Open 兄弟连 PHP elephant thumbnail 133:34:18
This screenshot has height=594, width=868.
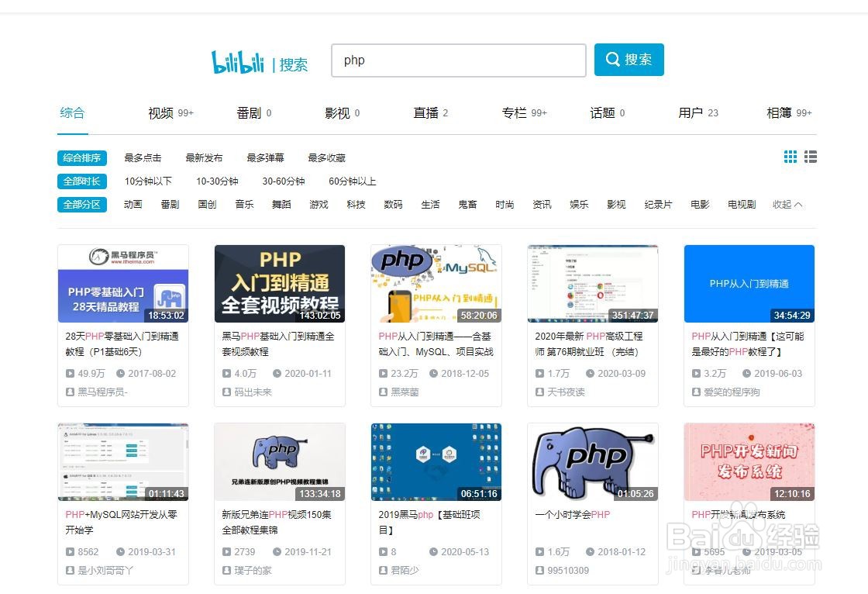point(280,462)
